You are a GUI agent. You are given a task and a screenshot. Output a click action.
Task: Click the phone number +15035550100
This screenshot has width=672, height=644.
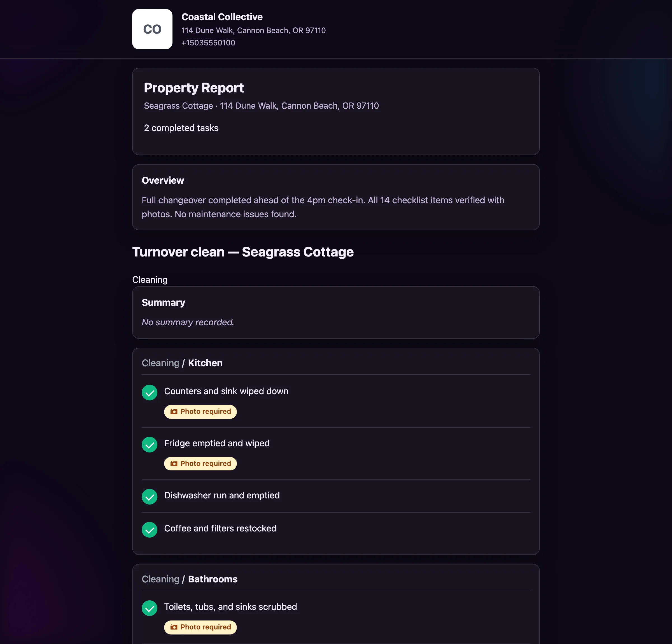[x=208, y=43]
